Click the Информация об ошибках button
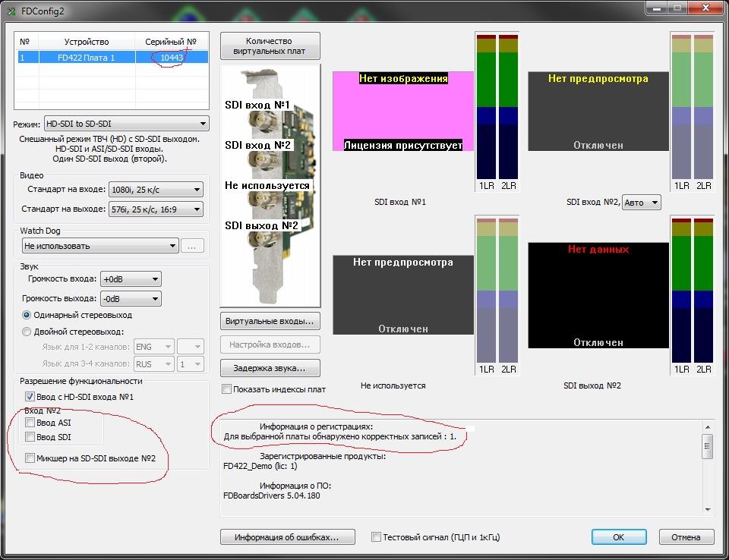This screenshot has width=729, height=560. tap(287, 536)
